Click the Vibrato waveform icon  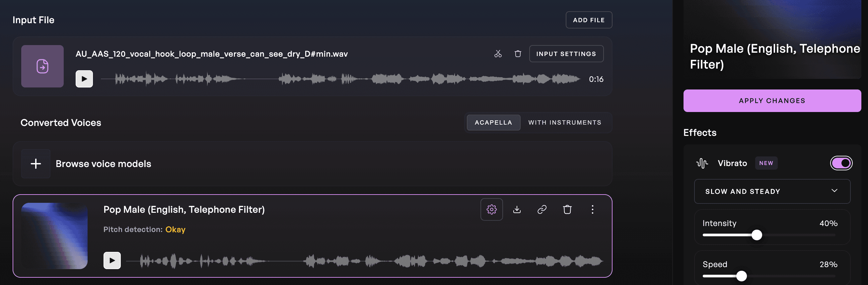[702, 163]
